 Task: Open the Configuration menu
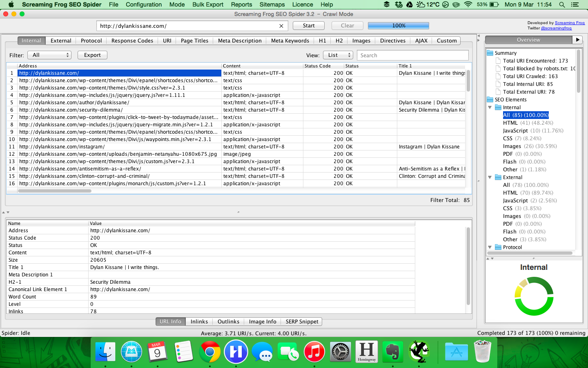click(x=144, y=4)
